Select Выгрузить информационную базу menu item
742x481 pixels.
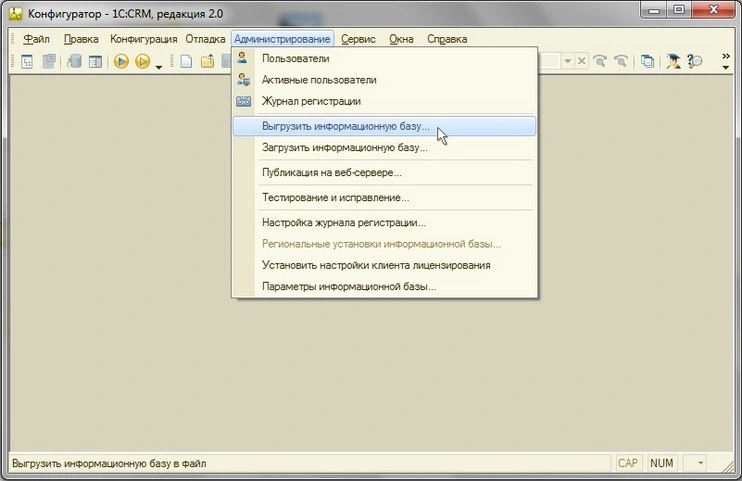click(344, 128)
